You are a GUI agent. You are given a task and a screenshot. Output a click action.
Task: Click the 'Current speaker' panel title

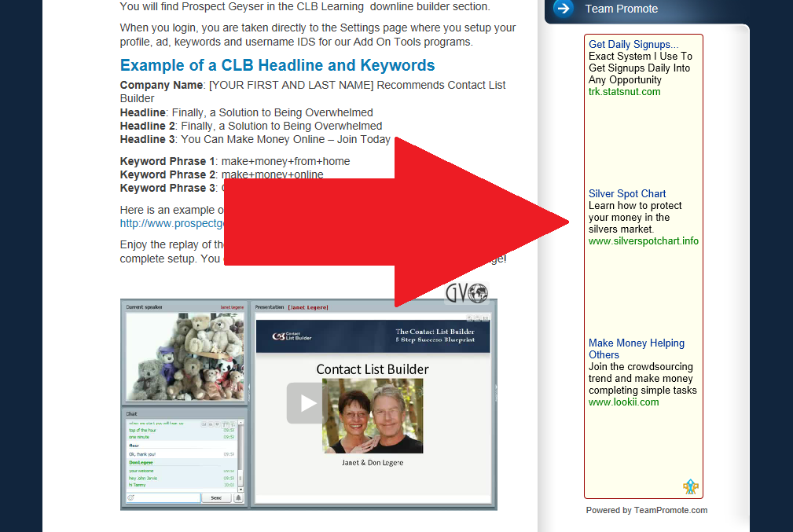point(144,307)
